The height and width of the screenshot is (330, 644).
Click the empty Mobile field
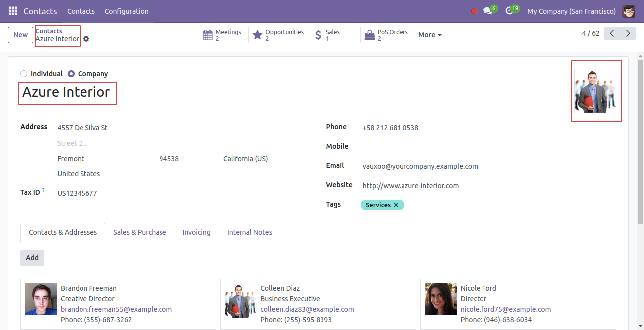pyautogui.click(x=489, y=147)
